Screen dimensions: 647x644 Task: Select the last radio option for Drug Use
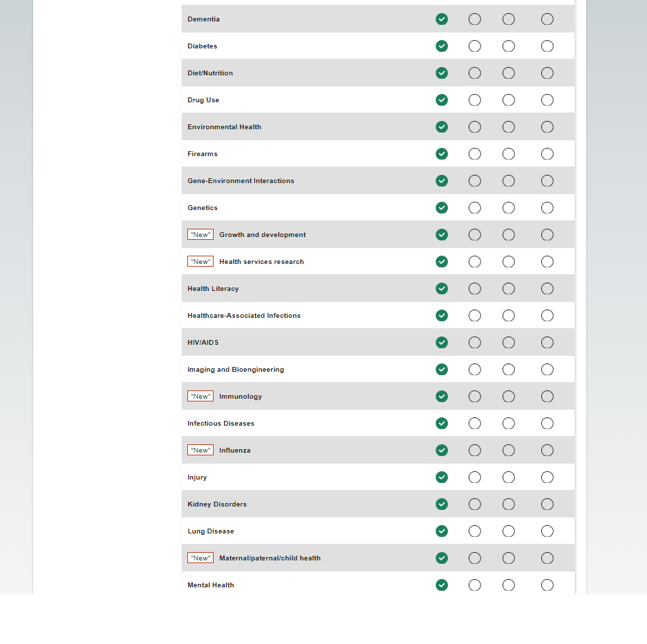pyautogui.click(x=547, y=100)
